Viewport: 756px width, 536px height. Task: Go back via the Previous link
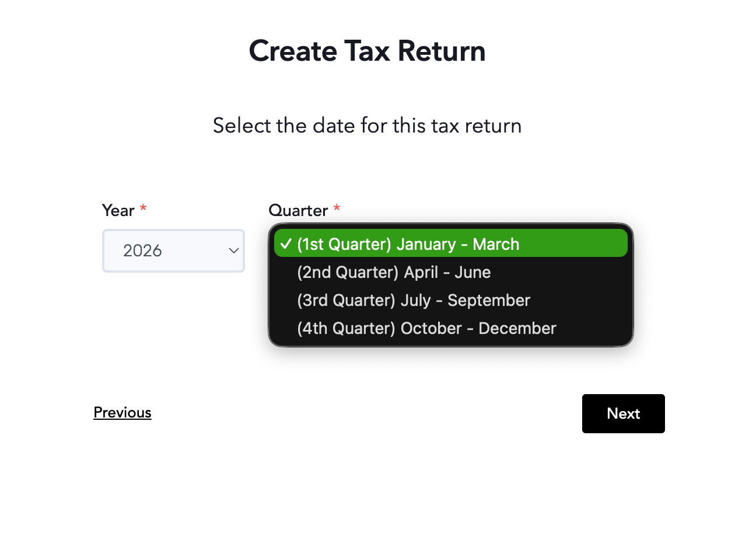[x=123, y=413]
